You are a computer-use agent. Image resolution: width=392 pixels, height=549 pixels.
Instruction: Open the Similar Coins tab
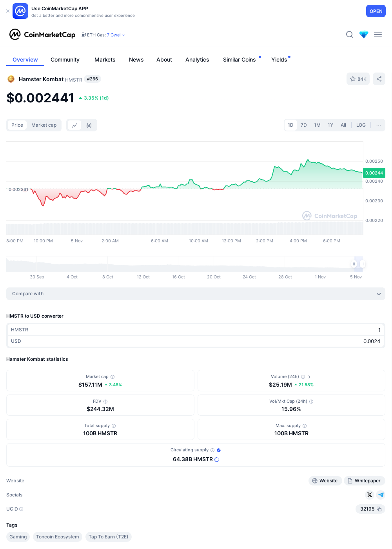240,60
